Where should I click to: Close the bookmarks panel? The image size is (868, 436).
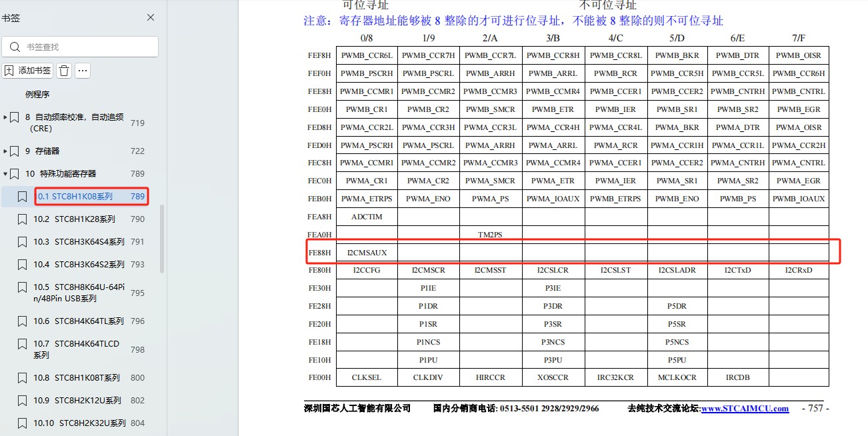(x=151, y=17)
